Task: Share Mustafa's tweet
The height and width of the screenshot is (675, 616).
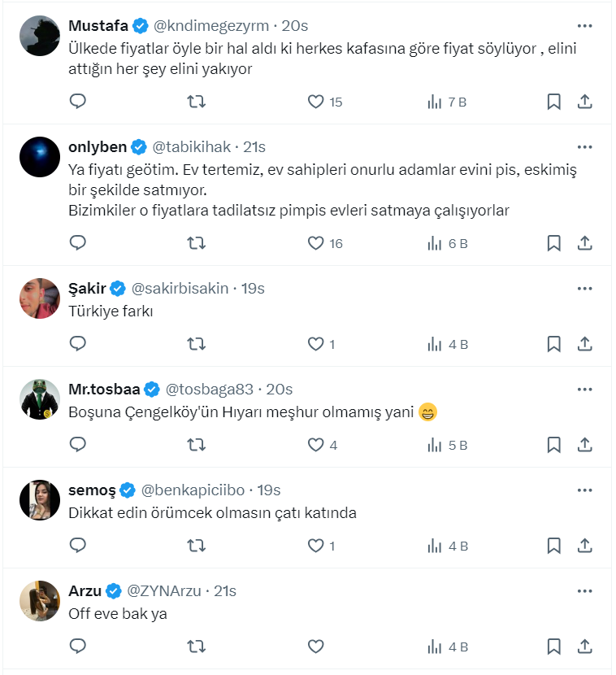Action: coord(584,102)
